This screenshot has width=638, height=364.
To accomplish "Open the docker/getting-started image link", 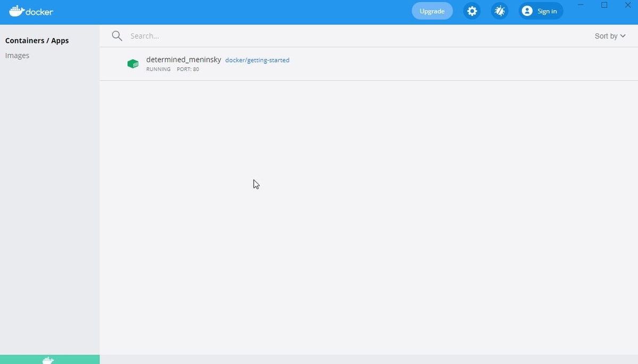I will click(x=257, y=60).
